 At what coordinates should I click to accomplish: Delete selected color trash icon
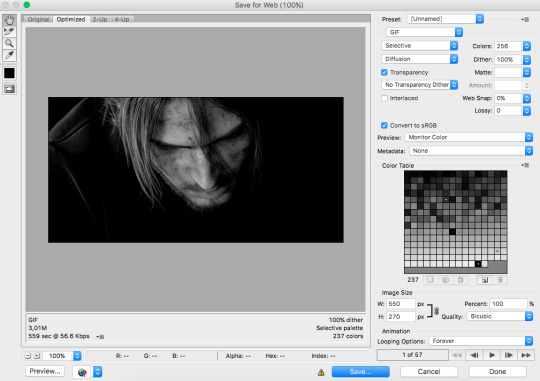pyautogui.click(x=500, y=280)
